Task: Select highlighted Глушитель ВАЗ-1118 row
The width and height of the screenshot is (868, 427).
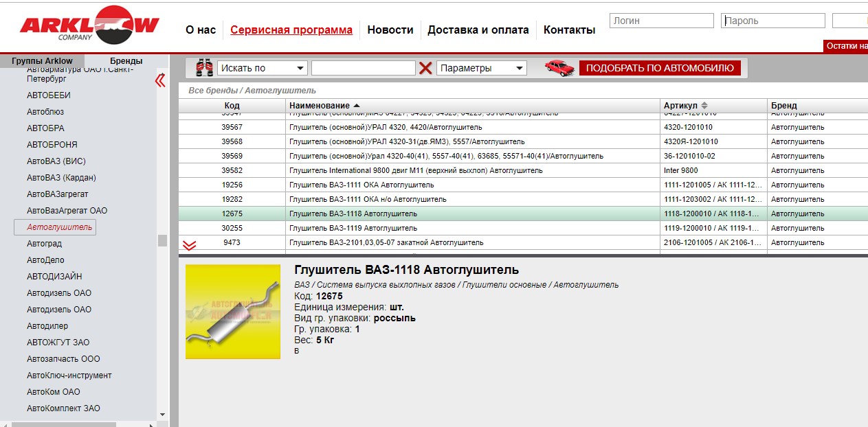Action: (523, 213)
